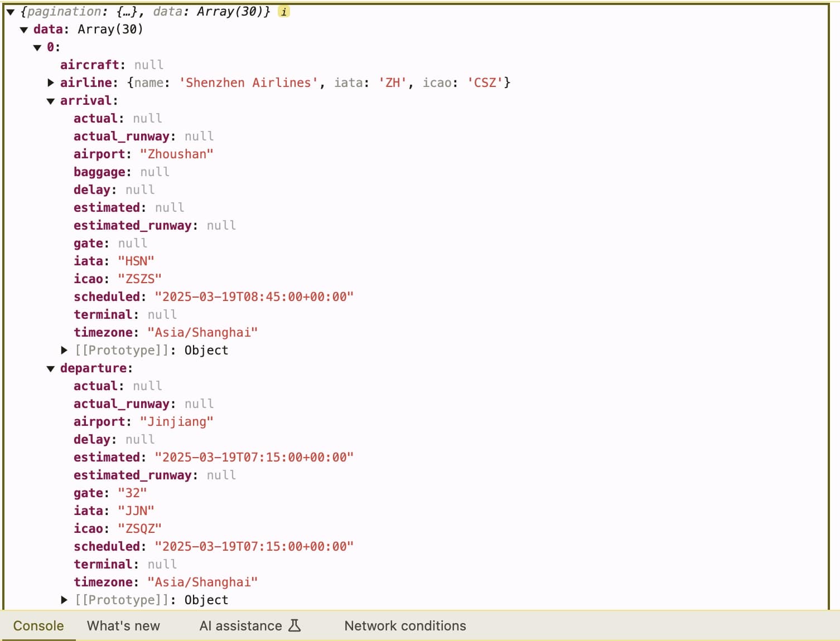Expand the departure [[Prototype]] Object
This screenshot has height=641, width=840.
[64, 600]
